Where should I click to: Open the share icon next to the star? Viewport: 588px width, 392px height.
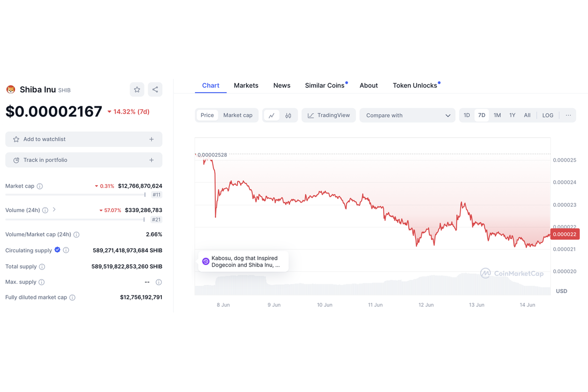pyautogui.click(x=155, y=89)
